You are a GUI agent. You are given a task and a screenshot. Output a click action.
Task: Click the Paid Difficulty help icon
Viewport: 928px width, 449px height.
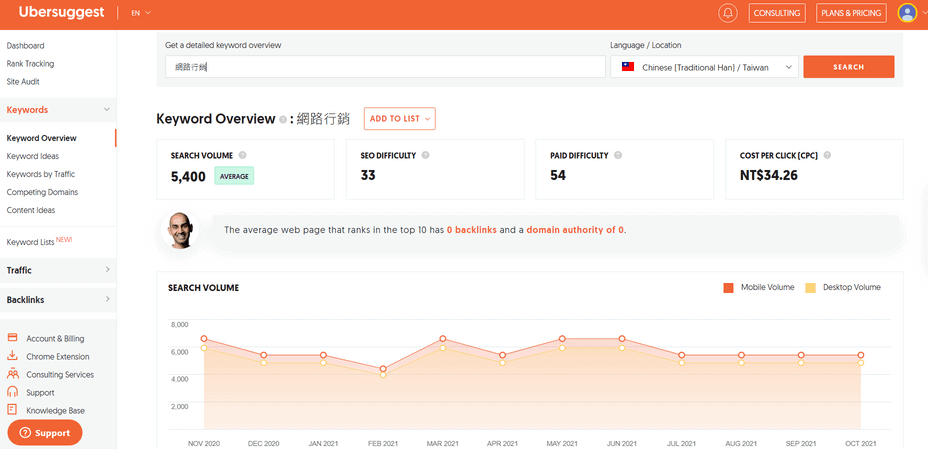pos(618,156)
